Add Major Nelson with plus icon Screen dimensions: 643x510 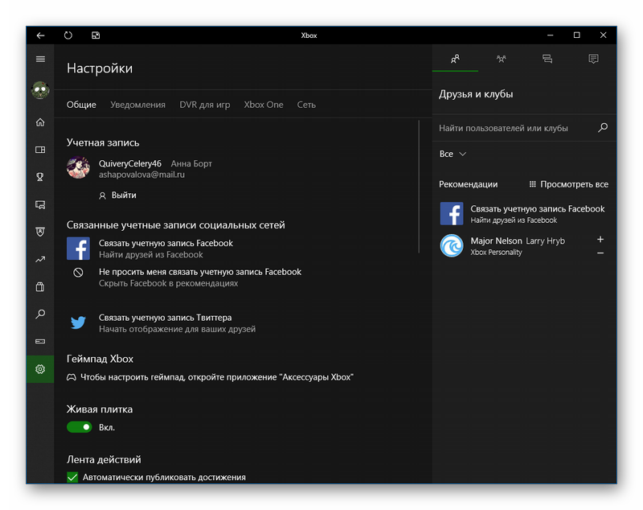coord(600,239)
